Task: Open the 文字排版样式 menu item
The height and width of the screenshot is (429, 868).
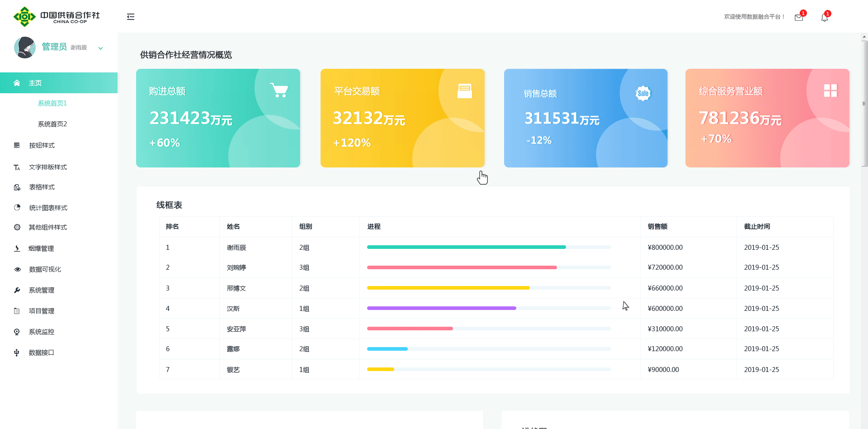Action: pyautogui.click(x=48, y=167)
